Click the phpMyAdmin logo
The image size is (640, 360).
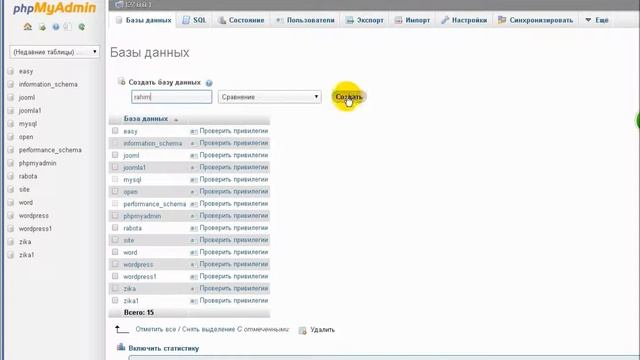click(x=54, y=8)
